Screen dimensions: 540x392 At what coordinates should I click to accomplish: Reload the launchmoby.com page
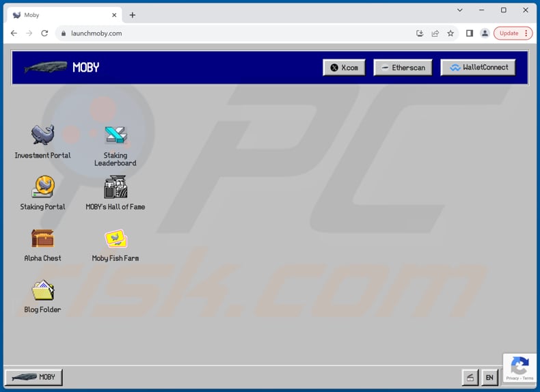(44, 33)
